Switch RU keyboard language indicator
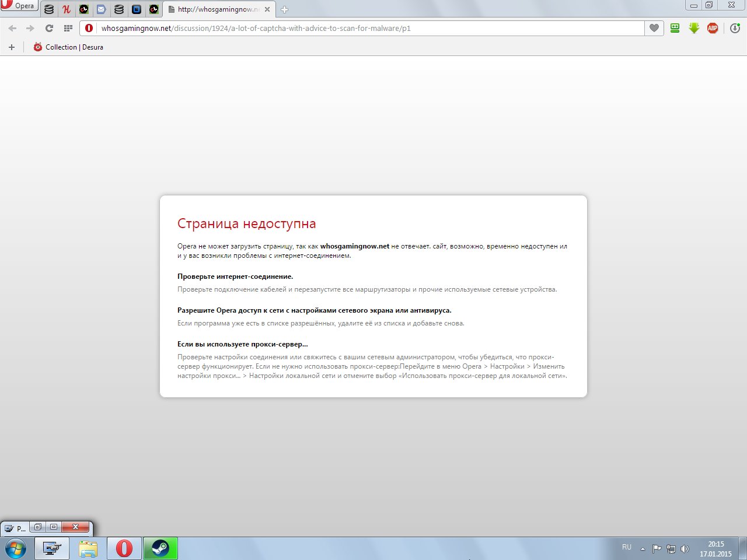This screenshot has width=747, height=560. (627, 548)
